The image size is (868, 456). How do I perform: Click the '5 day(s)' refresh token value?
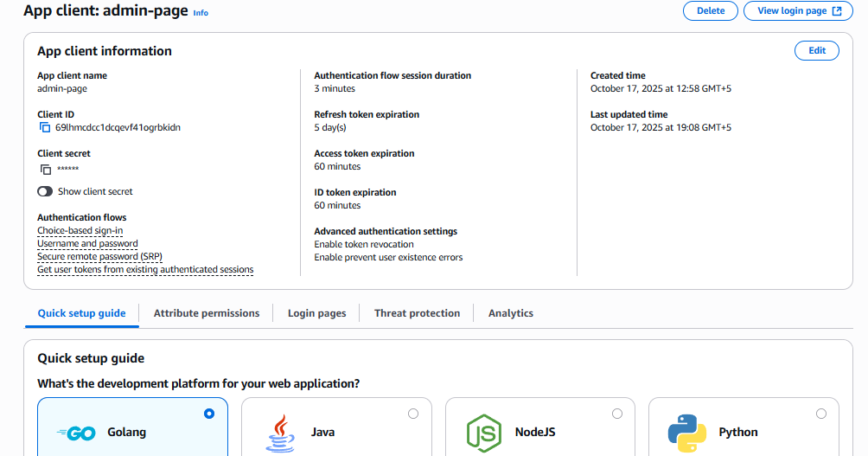[x=330, y=127]
